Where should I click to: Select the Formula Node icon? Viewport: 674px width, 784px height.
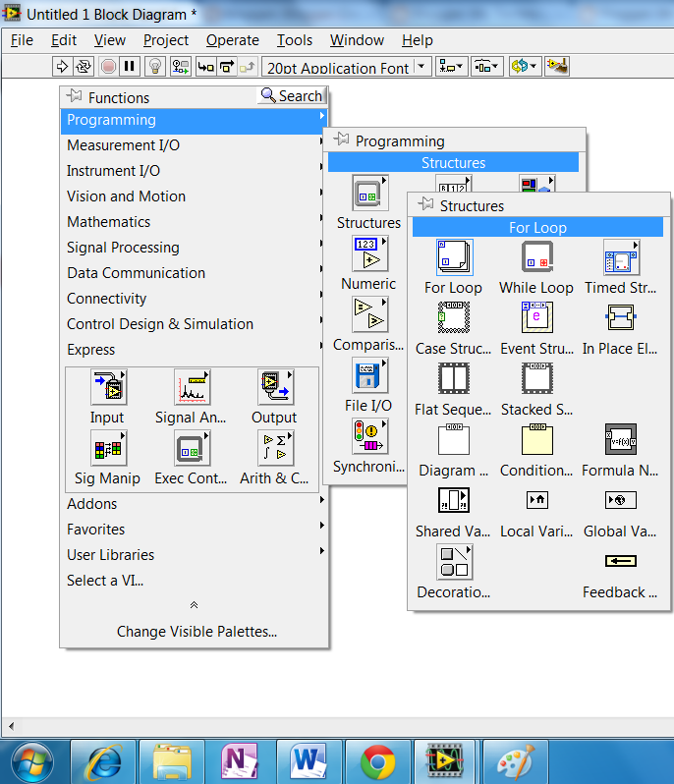click(x=621, y=439)
